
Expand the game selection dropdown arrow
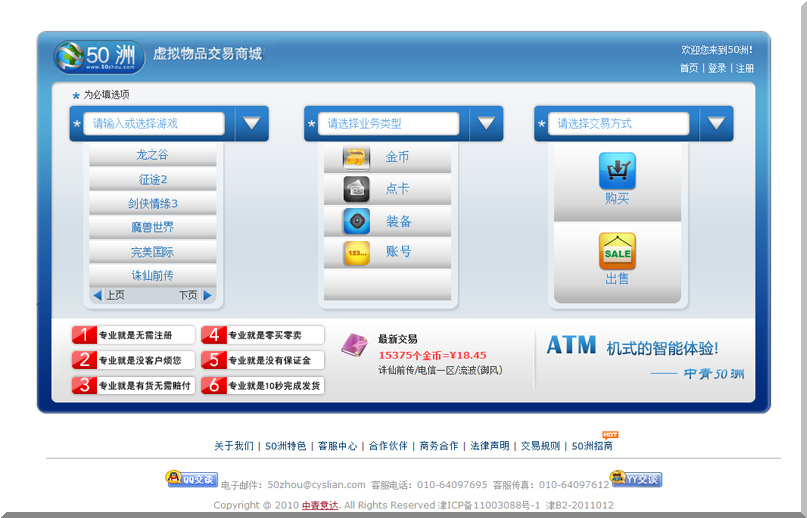coord(252,124)
